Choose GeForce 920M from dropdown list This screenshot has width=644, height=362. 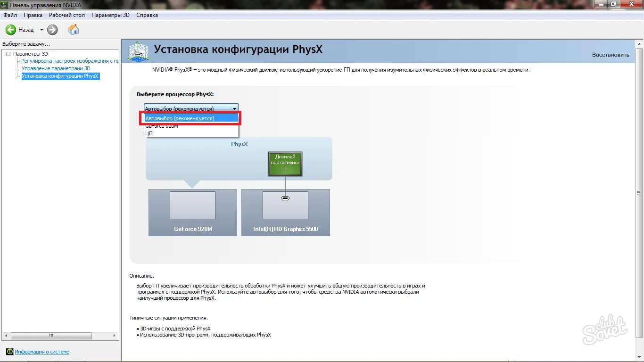pyautogui.click(x=191, y=126)
